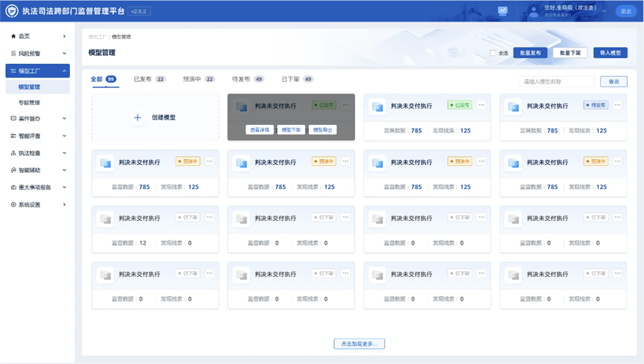Click 点击加载更多 to load more models
Viewport: 644px width, 364px height.
(x=360, y=344)
